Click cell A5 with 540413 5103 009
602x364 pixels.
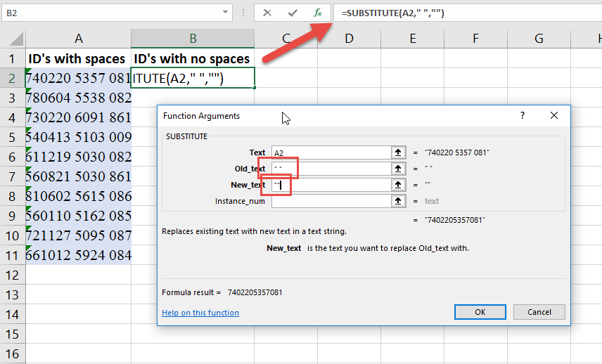tap(78, 137)
